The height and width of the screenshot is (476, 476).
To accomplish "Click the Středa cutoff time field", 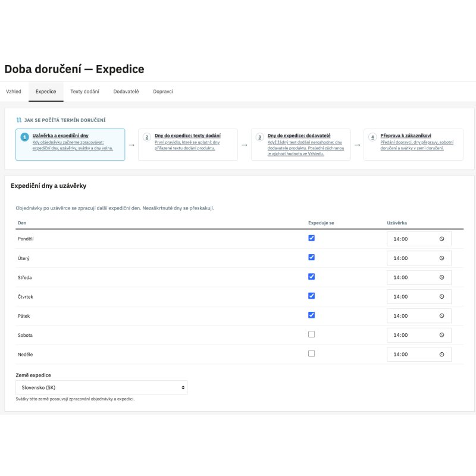I will (419, 277).
